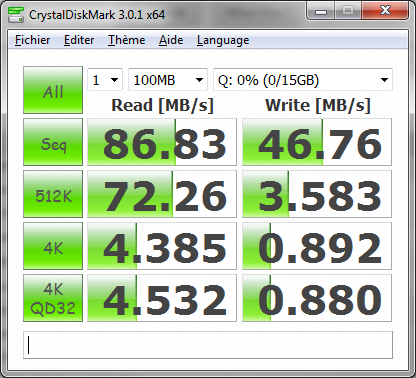Start the 4K QD32 benchmark test
Screen dimensions: 416x378
(x=53, y=298)
